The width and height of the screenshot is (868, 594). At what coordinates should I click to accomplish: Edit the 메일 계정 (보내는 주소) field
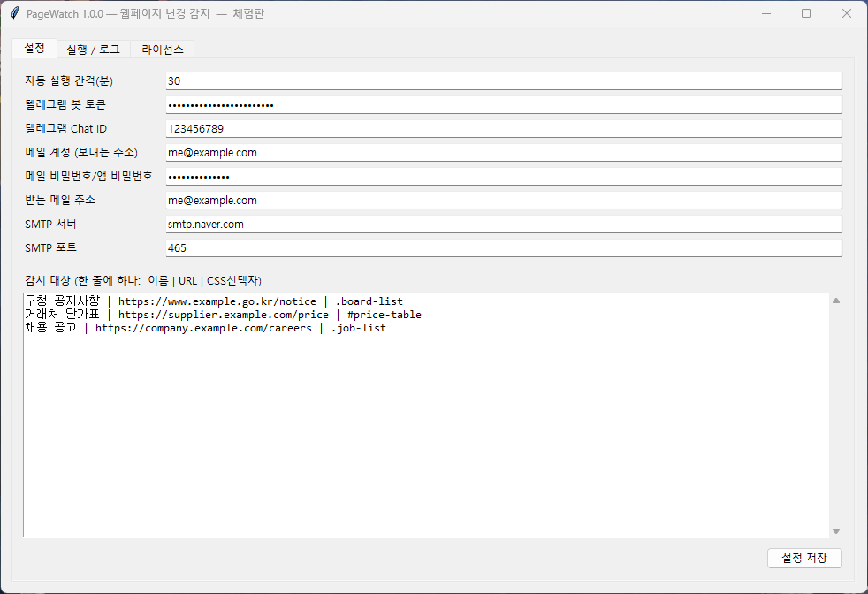504,152
